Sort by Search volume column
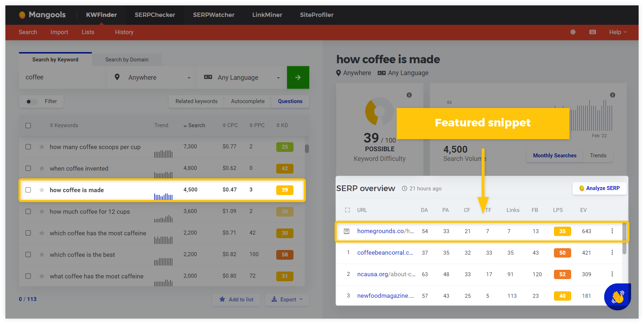 point(194,125)
